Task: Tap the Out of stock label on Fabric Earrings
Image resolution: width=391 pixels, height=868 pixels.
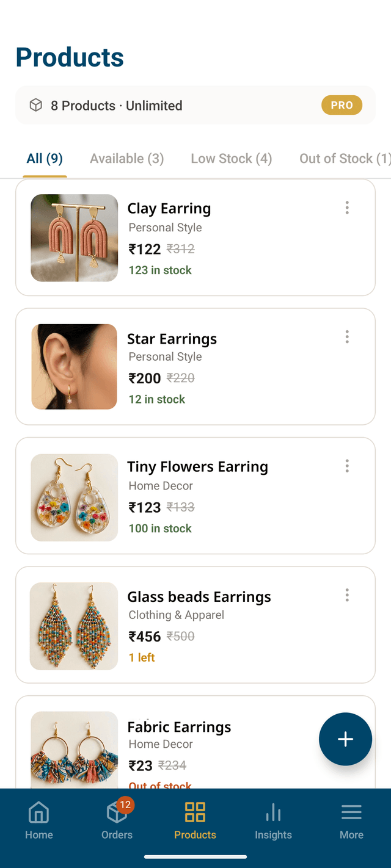Action: coord(159,786)
